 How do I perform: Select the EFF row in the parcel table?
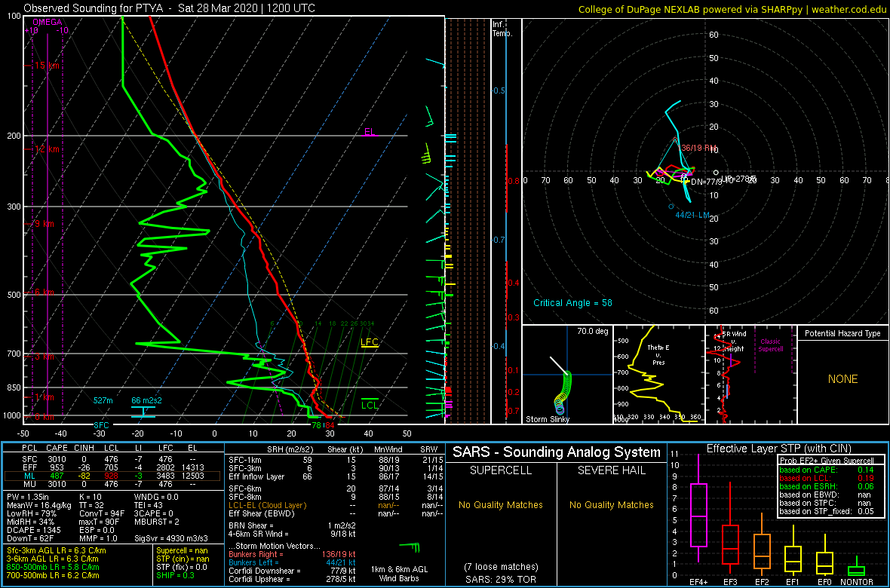(112, 467)
